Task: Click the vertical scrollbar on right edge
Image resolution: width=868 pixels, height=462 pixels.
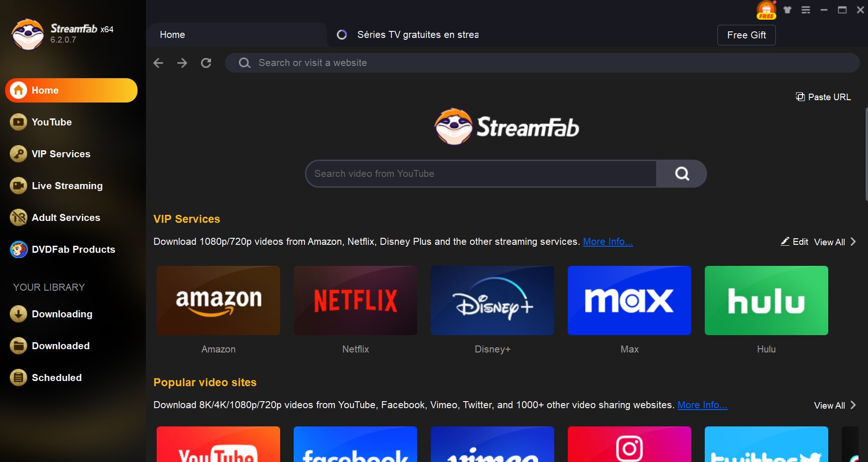Action: click(866, 154)
